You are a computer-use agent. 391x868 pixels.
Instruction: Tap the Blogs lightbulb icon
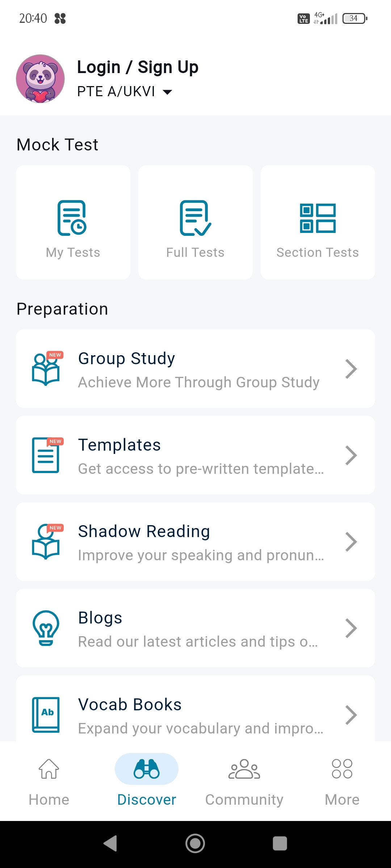(x=46, y=628)
